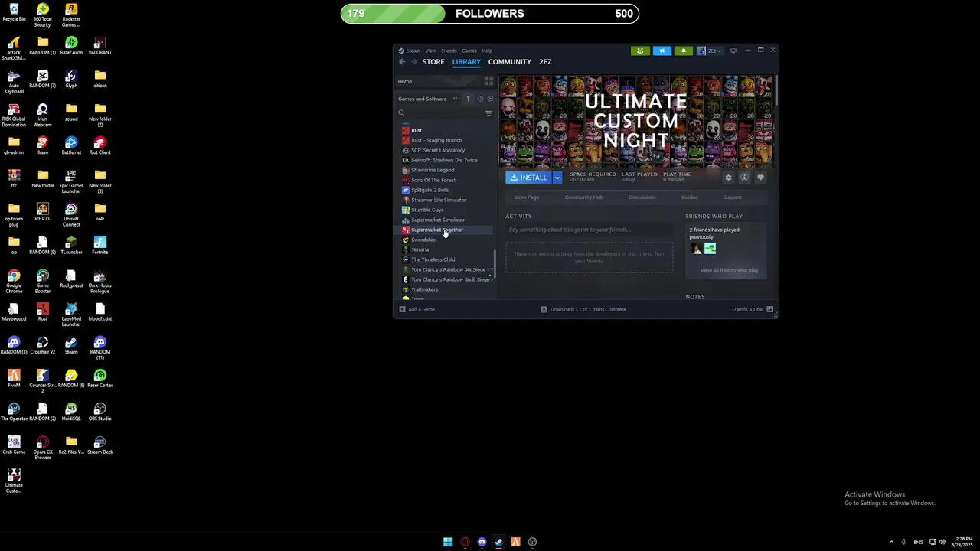Open the game's Store Page link
This screenshot has width=980, height=551.
(527, 197)
